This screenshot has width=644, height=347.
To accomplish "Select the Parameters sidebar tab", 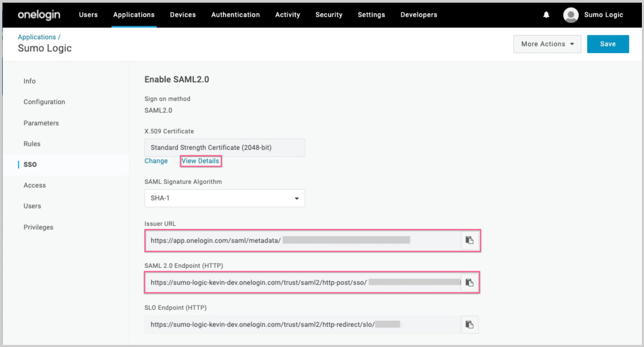I will point(41,123).
